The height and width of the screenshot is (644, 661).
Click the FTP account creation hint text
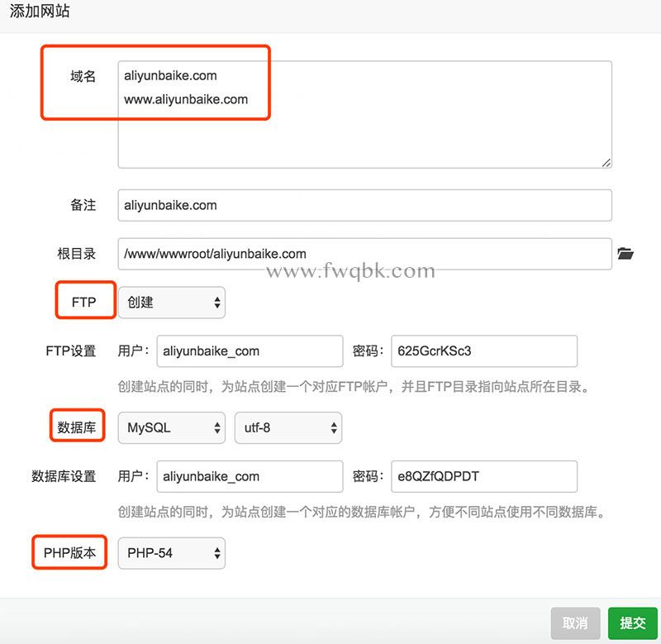[x=354, y=386]
